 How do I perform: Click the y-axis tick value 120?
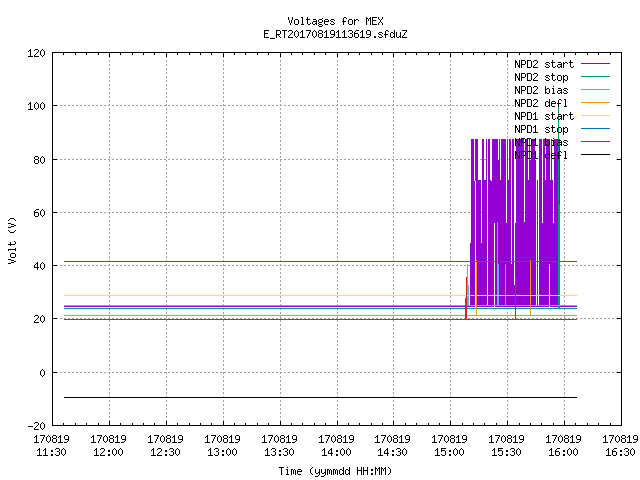click(36, 53)
